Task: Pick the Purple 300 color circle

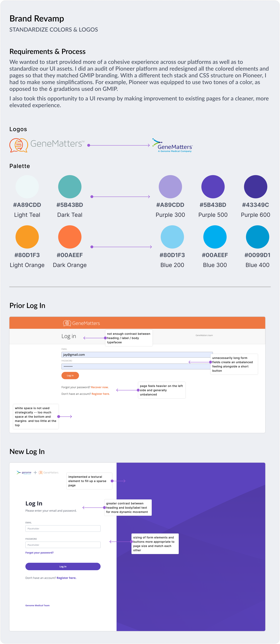Action: coord(170,187)
